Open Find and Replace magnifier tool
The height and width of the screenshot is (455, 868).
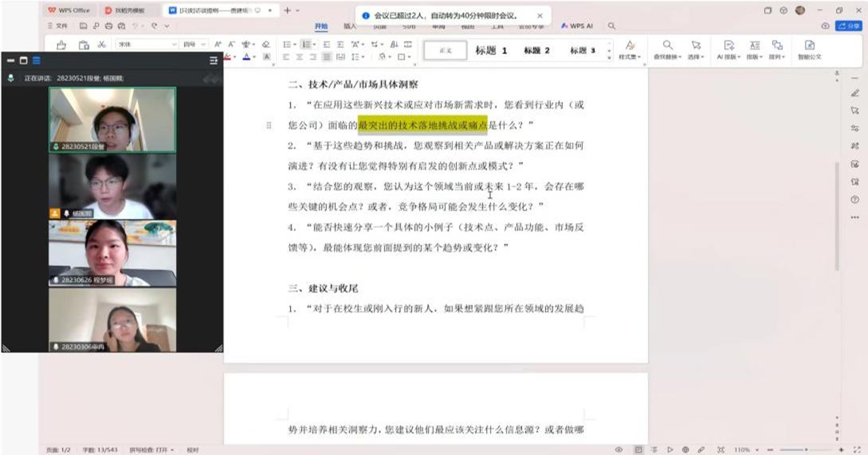click(x=668, y=49)
